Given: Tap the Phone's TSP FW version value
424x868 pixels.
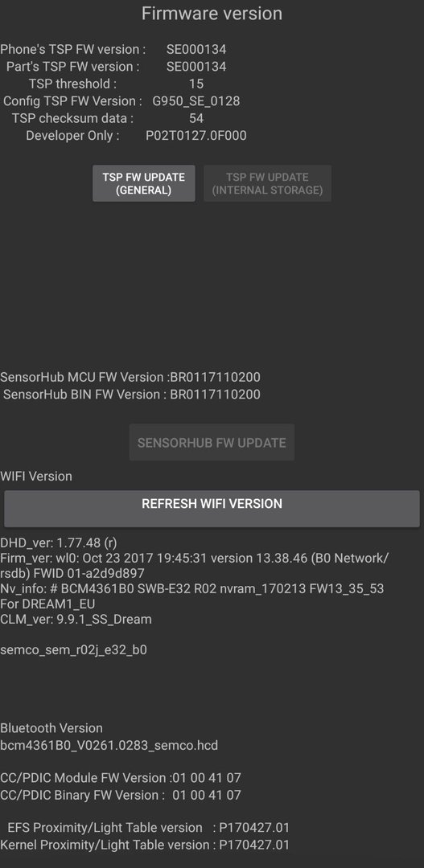Looking at the screenshot, I should (196, 49).
